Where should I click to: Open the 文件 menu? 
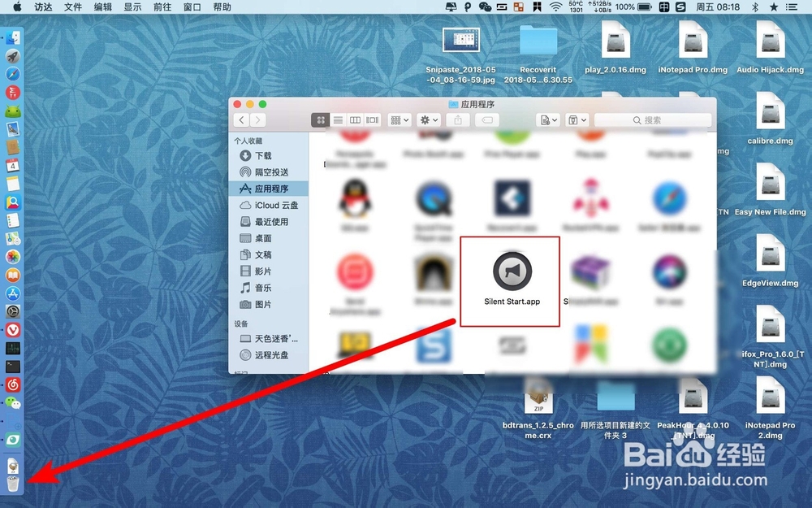click(73, 7)
